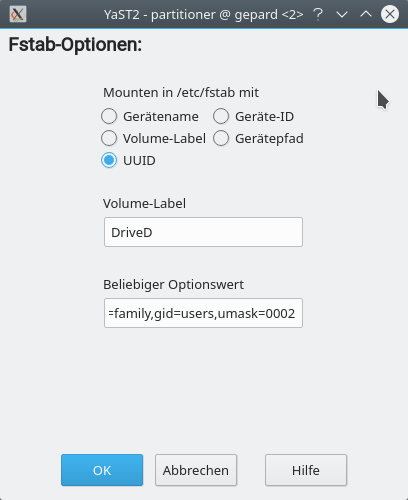Click the Gerätename option label text
The width and height of the screenshot is (408, 500).
click(161, 117)
